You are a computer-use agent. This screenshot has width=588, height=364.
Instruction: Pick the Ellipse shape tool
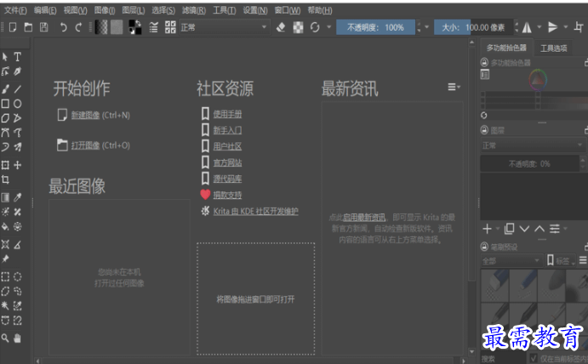coord(17,104)
